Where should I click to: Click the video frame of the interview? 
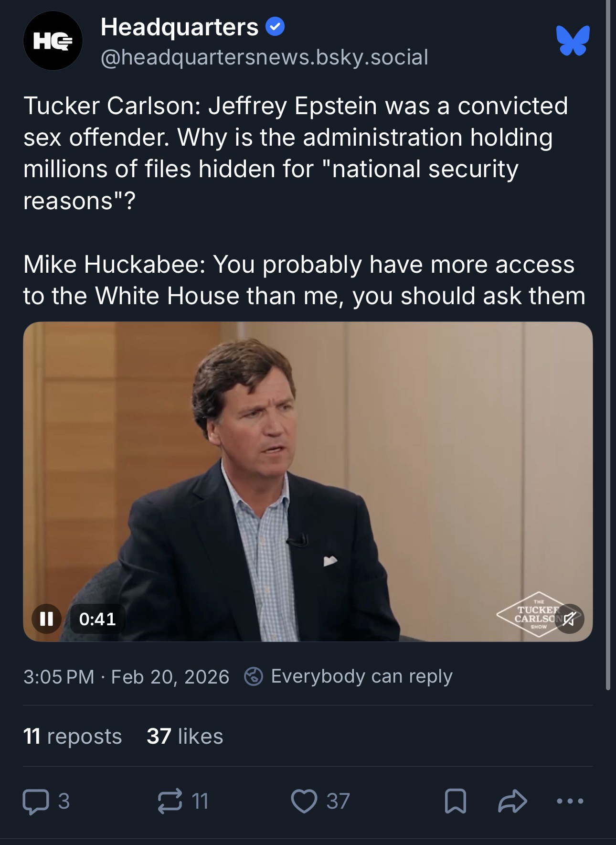308,478
